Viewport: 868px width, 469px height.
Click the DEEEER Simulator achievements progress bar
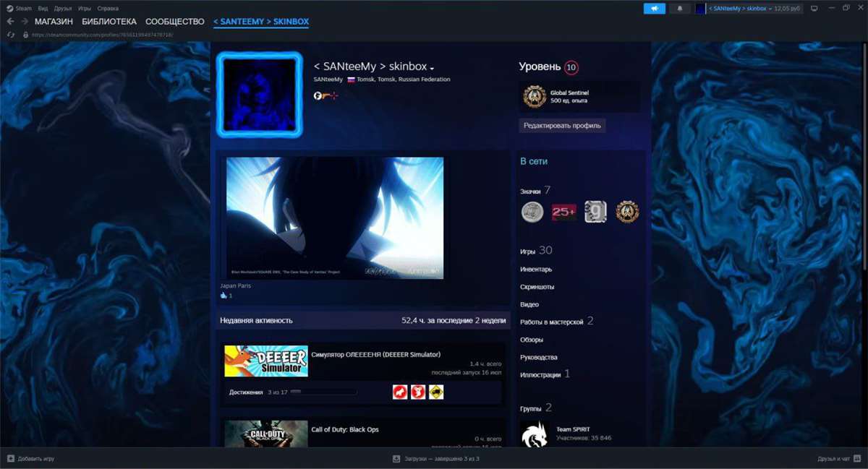pyautogui.click(x=323, y=392)
